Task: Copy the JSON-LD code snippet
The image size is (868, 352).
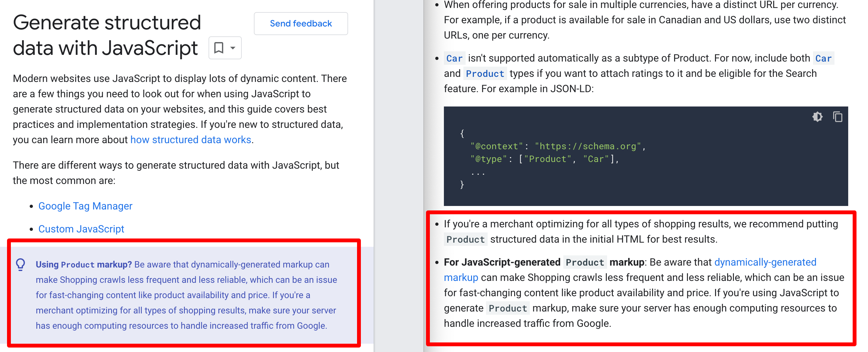Action: tap(838, 117)
